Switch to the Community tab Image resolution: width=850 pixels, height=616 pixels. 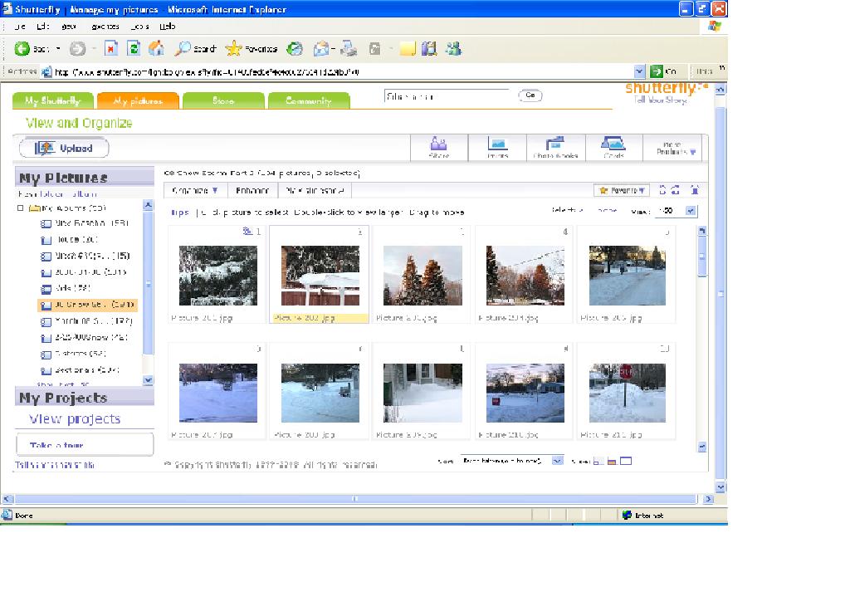[308, 101]
